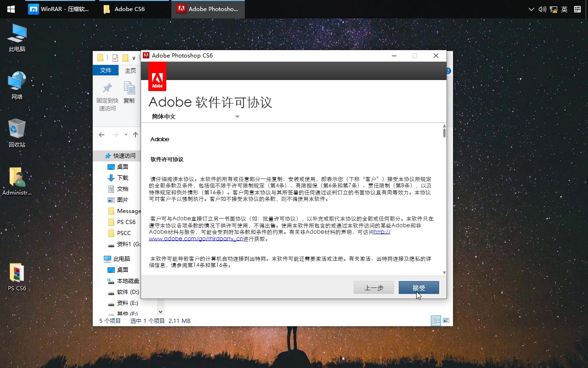Viewport: 588px width, 368px height.
Task: Click Photoshop CS6 installer title bar icon
Action: coord(146,56)
